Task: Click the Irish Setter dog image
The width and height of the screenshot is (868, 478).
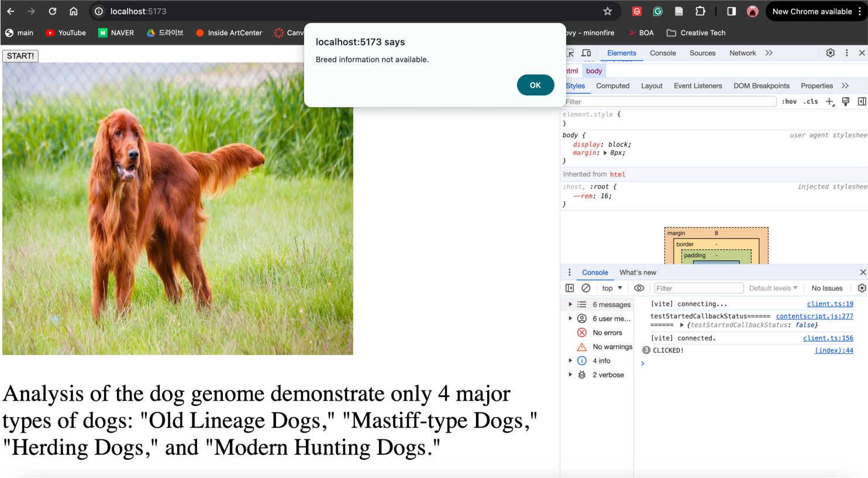Action: pos(178,209)
